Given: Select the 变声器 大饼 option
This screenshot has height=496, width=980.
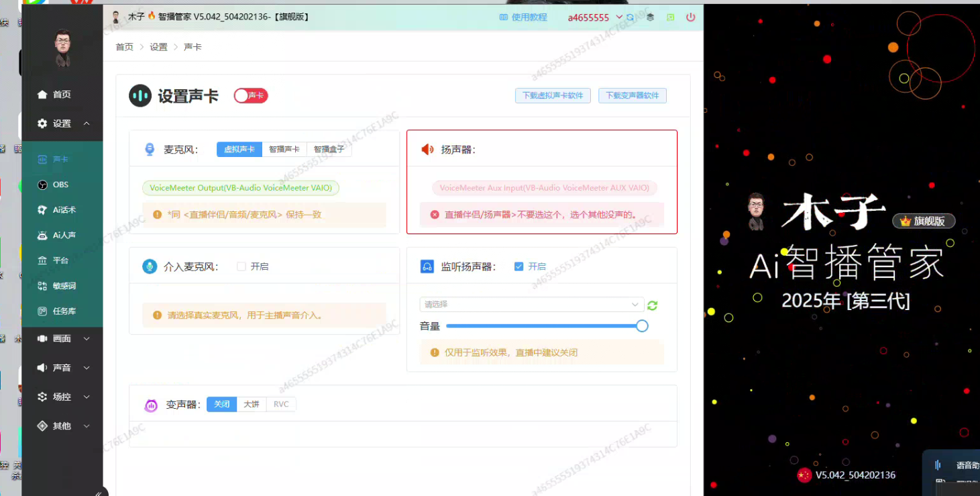Looking at the screenshot, I should (252, 404).
